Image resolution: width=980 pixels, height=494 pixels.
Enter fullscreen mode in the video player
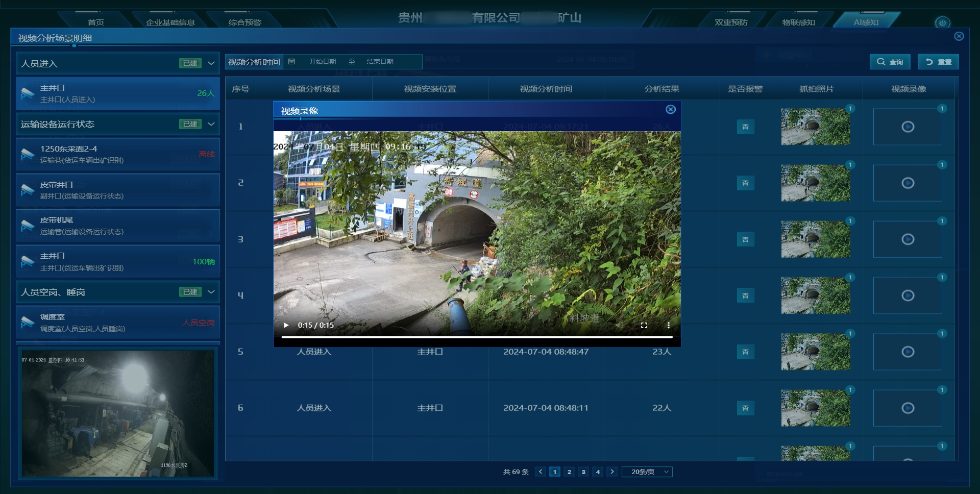(x=644, y=325)
